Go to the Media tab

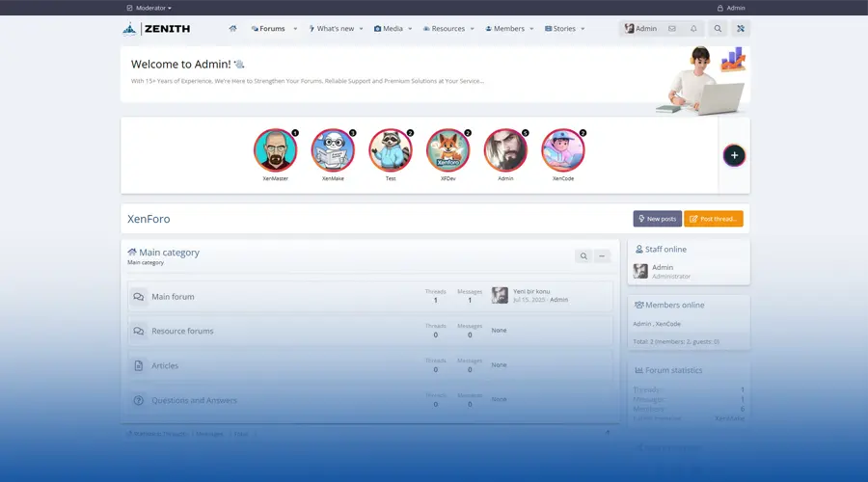click(x=389, y=29)
